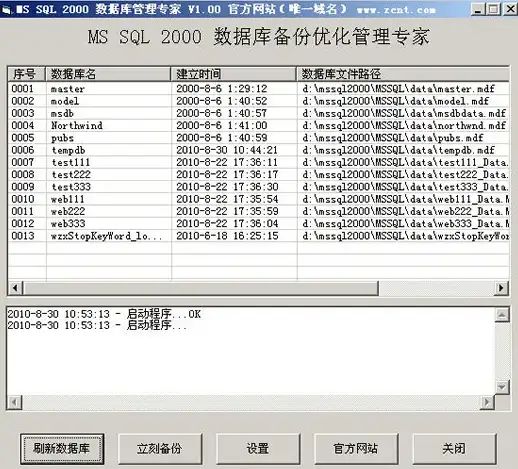
Task: Open the 官方网站 button
Action: 356,449
